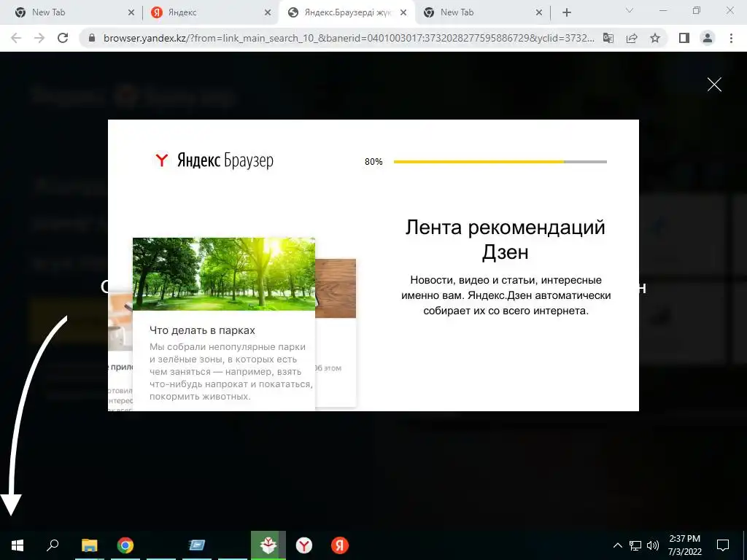Screen dimensions: 747x560
Task: Reload the current page
Action: [x=63, y=38]
